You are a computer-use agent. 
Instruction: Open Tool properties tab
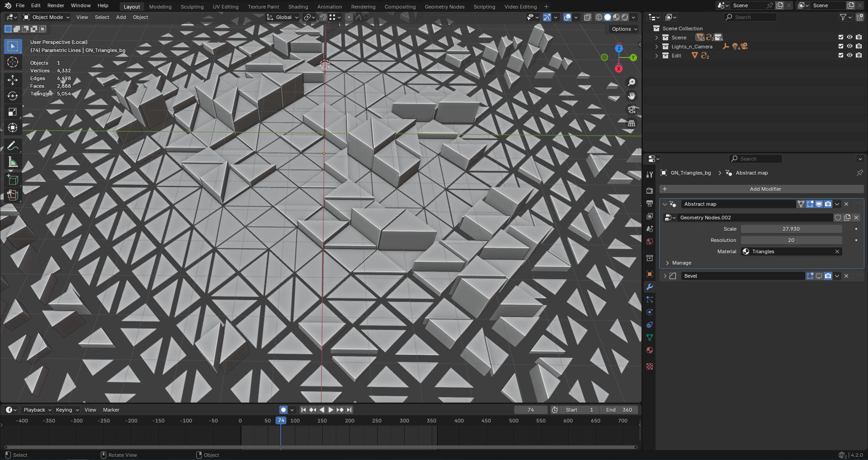(x=650, y=174)
